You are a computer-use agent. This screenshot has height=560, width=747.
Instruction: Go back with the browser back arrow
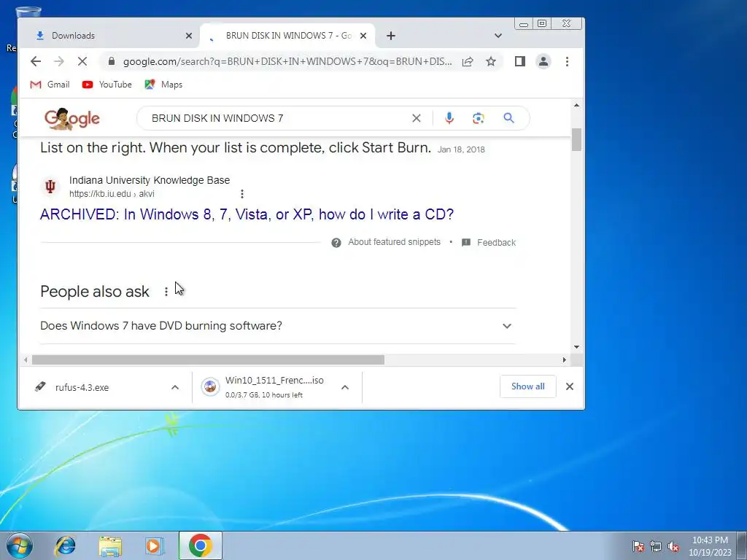(x=36, y=61)
